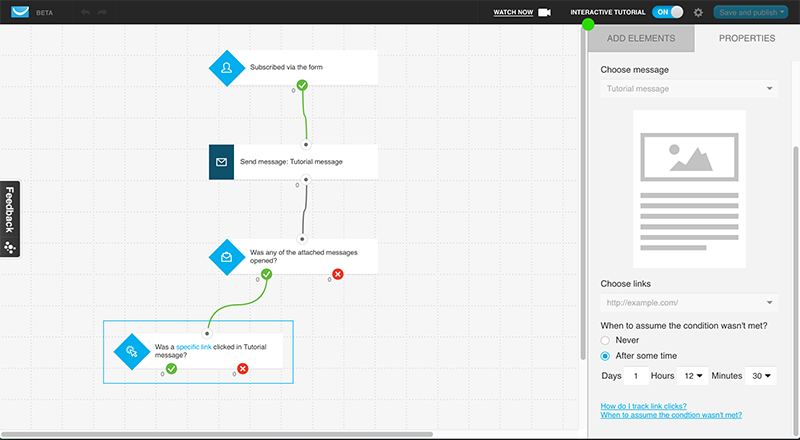The height and width of the screenshot is (440, 800).
Task: Click the dots icon on Feedback tab
Action: point(10,248)
